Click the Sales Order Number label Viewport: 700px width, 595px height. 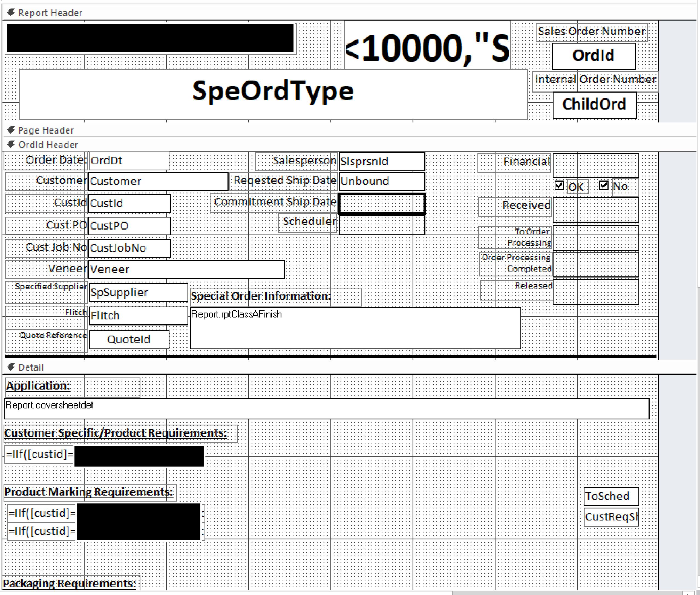(591, 32)
